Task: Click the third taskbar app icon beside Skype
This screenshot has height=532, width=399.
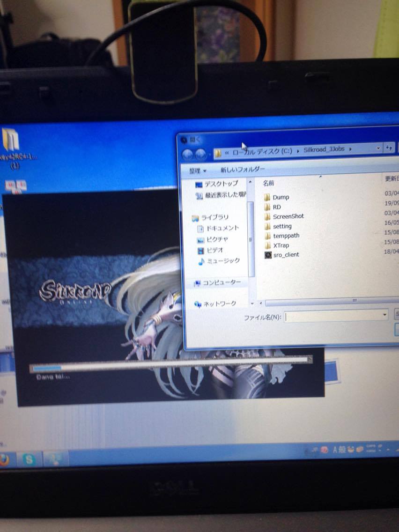Action: coord(56,458)
